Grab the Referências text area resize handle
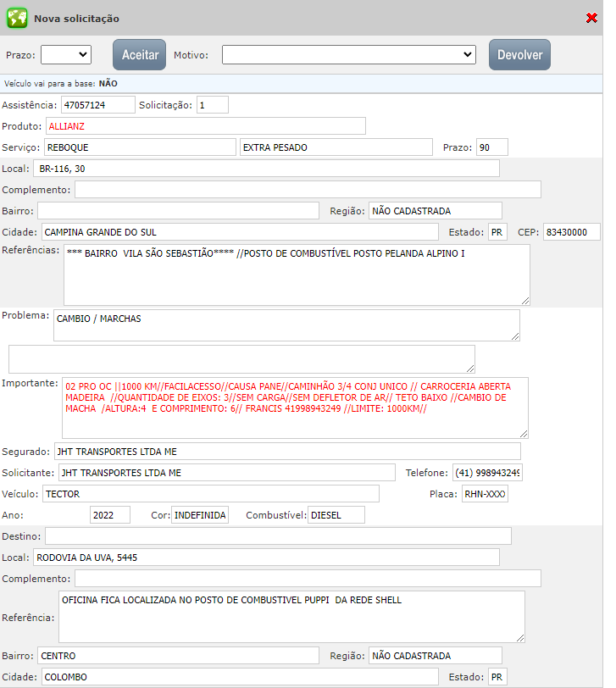The height and width of the screenshot is (688, 616). [524, 299]
